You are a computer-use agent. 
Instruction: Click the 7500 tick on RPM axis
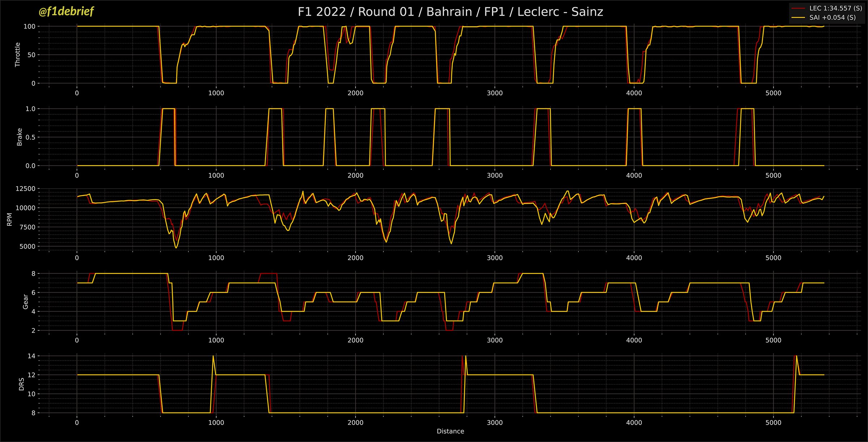(27, 227)
